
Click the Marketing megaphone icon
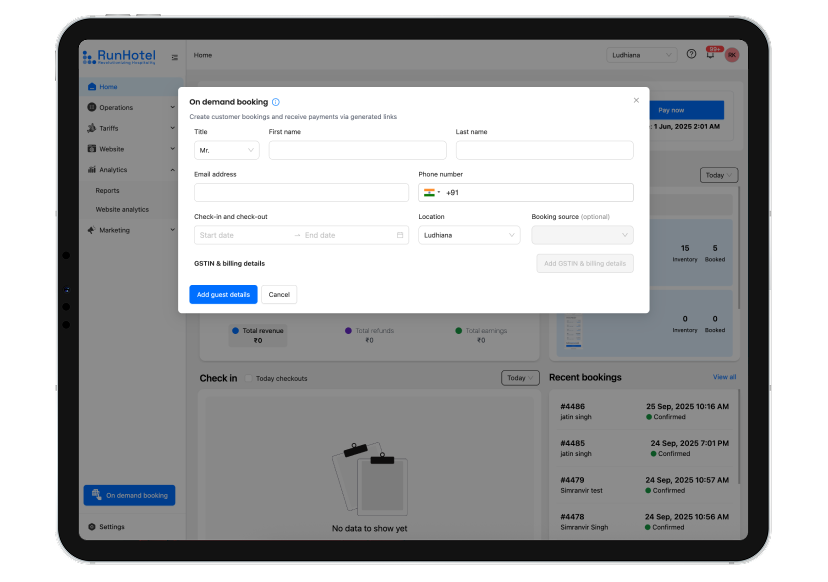coord(92,230)
